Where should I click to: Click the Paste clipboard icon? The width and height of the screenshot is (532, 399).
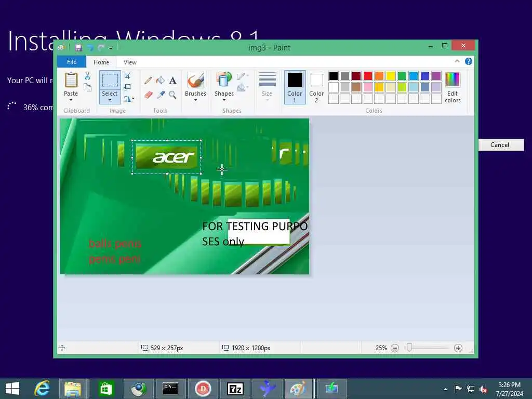71,80
